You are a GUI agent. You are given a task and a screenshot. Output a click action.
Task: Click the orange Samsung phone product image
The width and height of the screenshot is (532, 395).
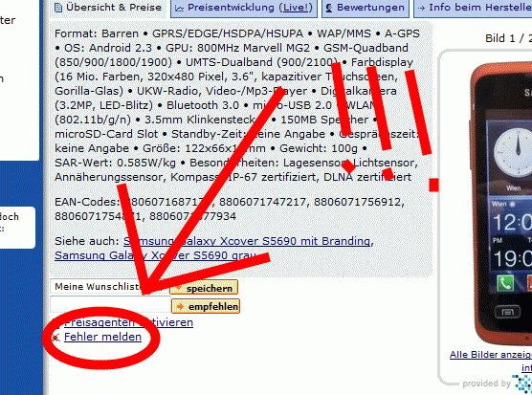coord(500,204)
